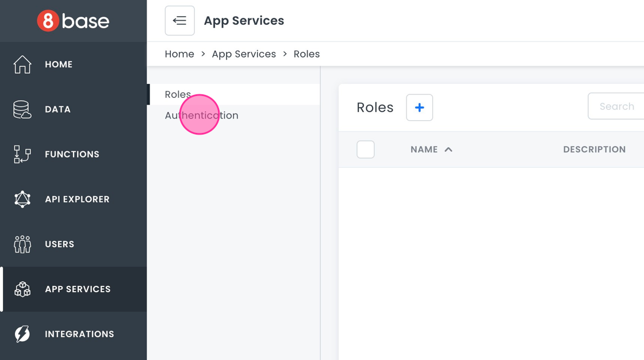Click the sort arrow next to NAME
644x360 pixels.
coord(448,150)
